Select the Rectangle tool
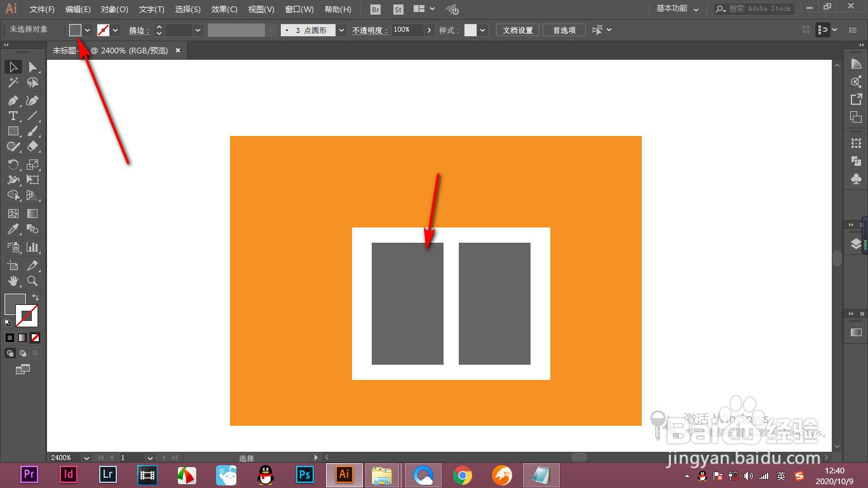Image resolution: width=868 pixels, height=488 pixels. [x=13, y=131]
